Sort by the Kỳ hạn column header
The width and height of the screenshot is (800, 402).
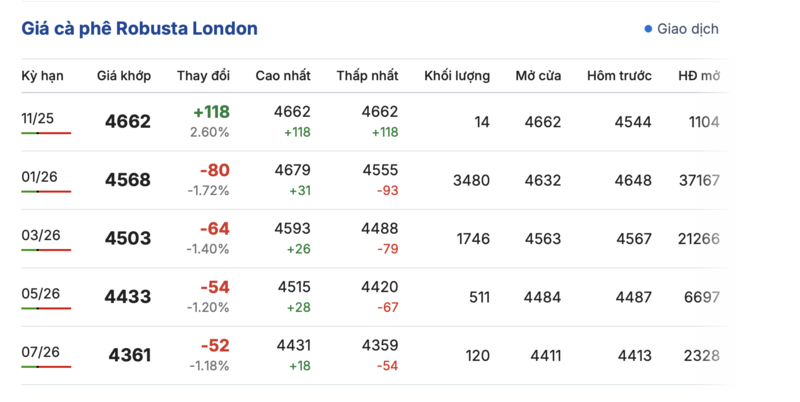(x=42, y=76)
